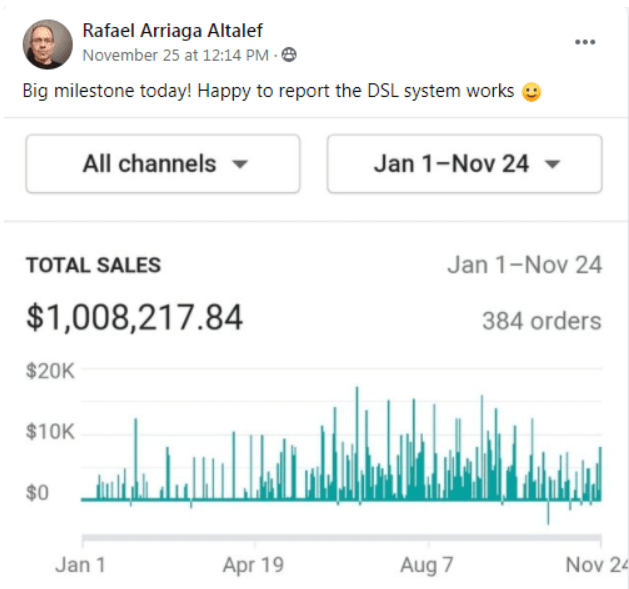Click the negative bar near Nov 24

548,512
